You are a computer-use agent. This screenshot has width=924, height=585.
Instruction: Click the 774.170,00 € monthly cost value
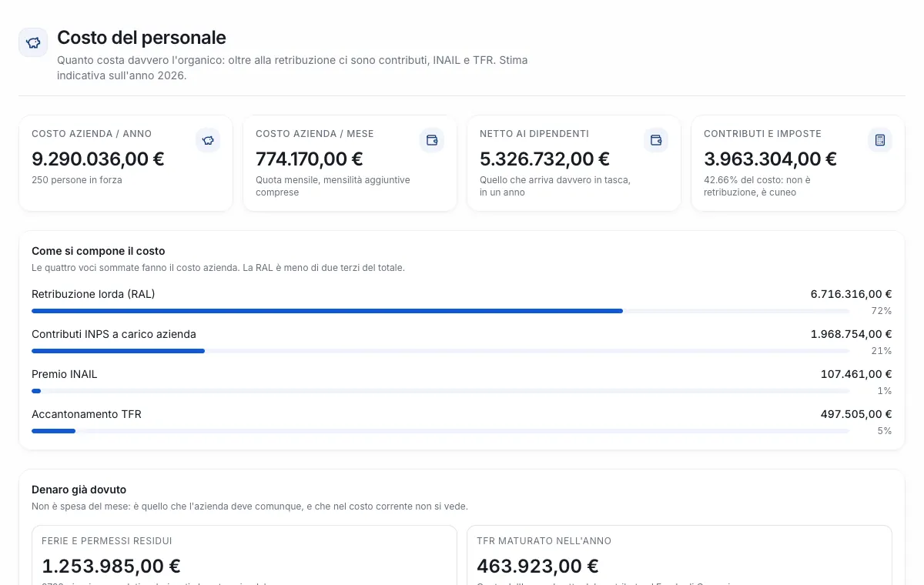[x=310, y=159]
